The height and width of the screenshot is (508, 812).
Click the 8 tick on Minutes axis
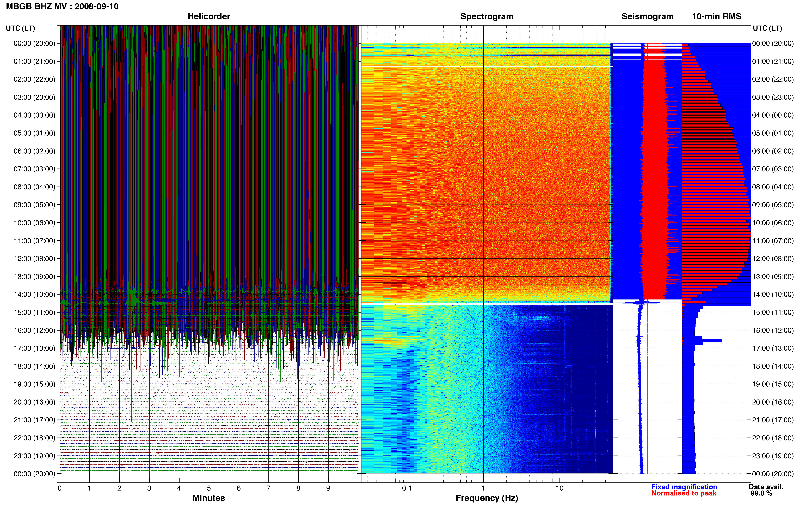click(298, 488)
